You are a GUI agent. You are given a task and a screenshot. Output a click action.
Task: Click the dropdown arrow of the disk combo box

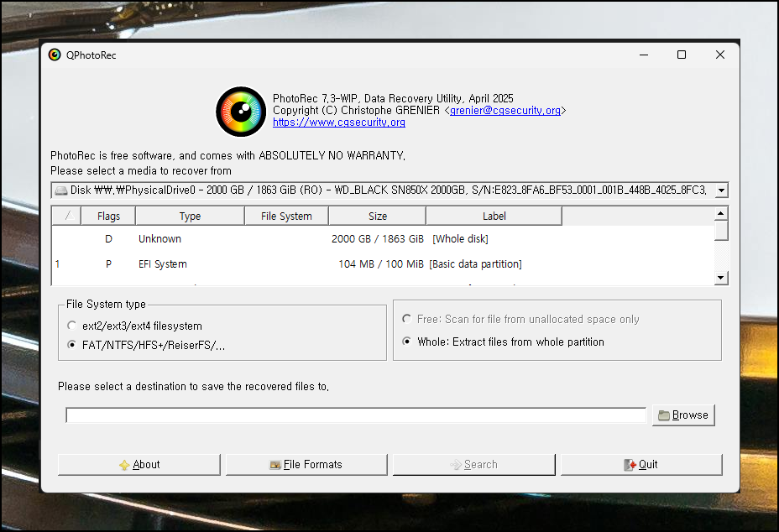[x=721, y=190]
